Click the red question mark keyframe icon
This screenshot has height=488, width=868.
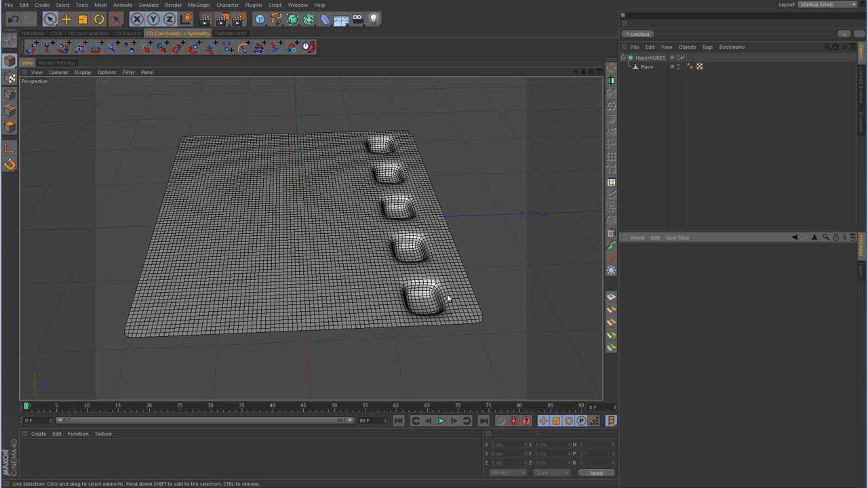coord(526,421)
